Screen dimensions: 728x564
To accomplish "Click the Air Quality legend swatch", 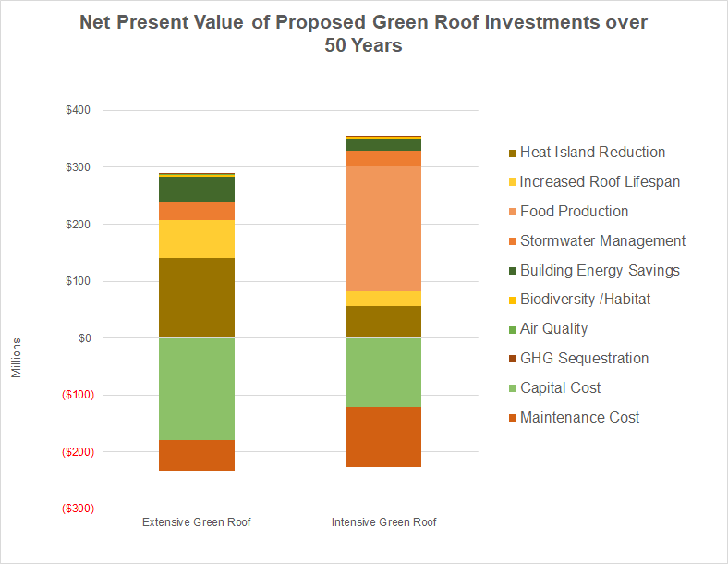I will (x=513, y=330).
